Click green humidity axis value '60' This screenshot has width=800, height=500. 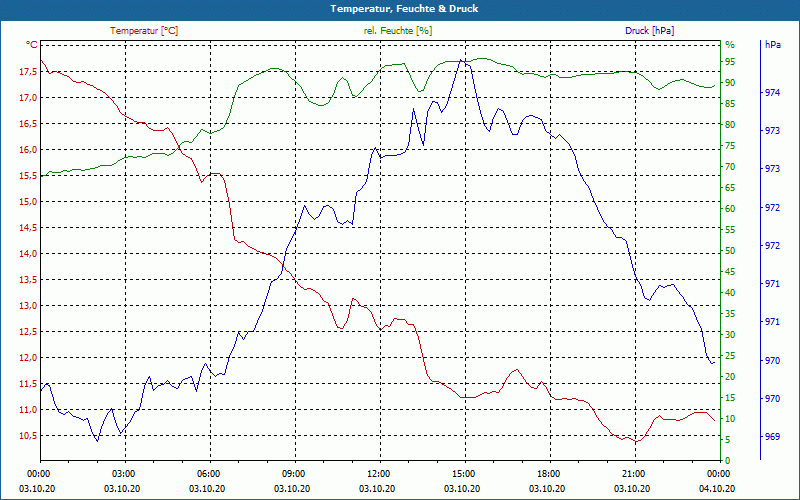point(730,209)
